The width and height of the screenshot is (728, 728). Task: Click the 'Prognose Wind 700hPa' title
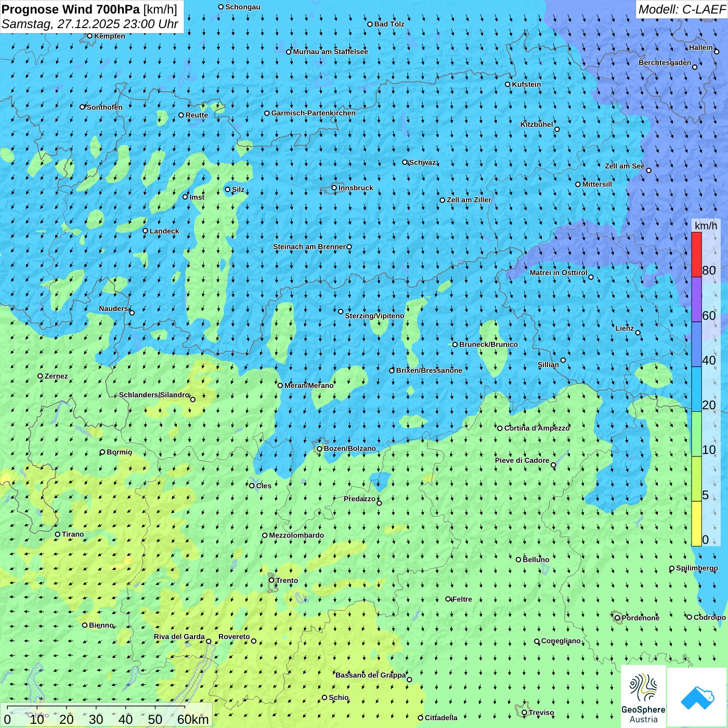71,9
